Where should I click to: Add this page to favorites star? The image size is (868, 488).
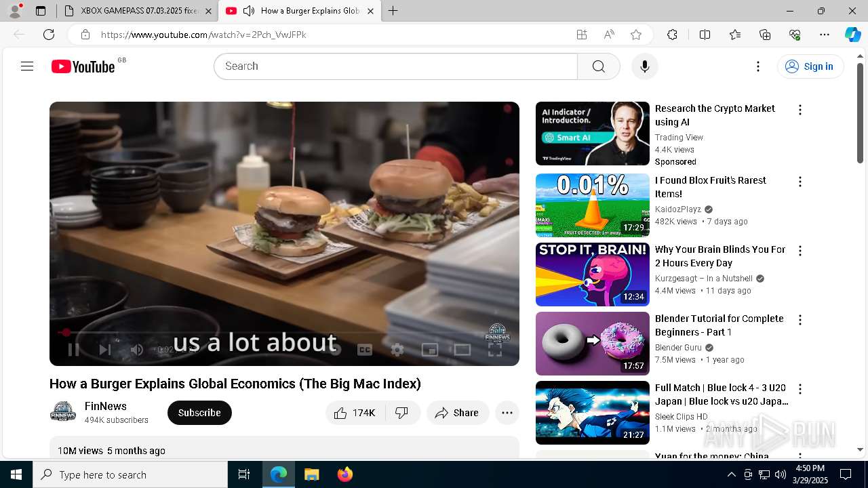click(636, 35)
